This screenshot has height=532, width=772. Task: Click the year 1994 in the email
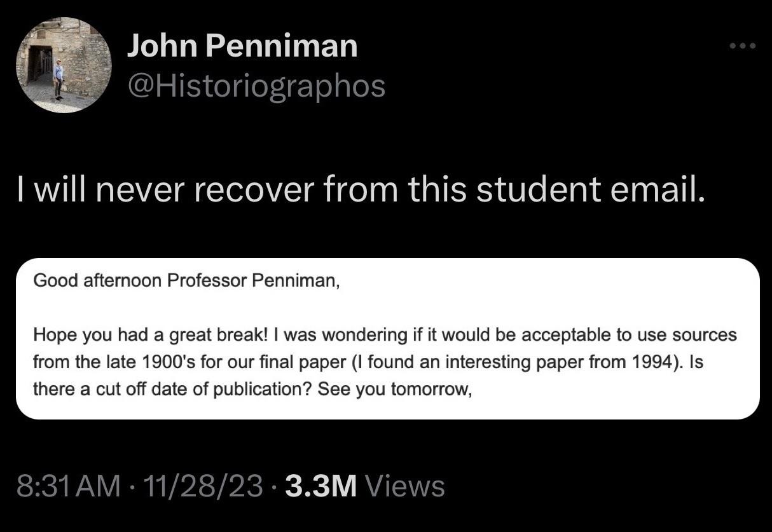[655, 362]
